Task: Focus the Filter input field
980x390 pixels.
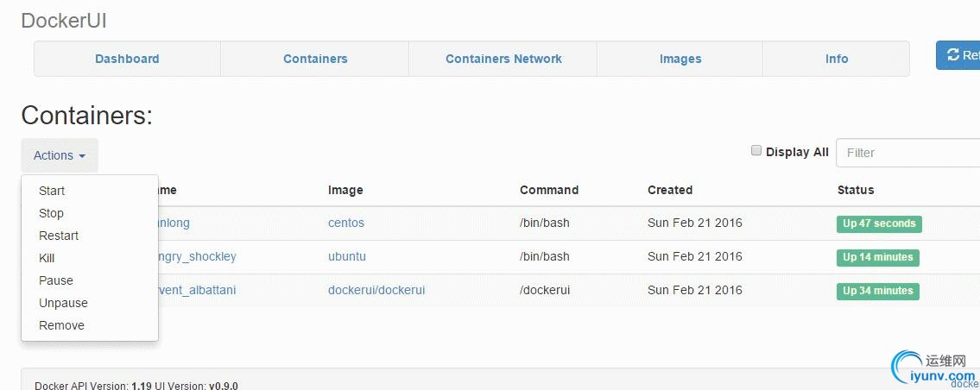Action: click(x=907, y=153)
